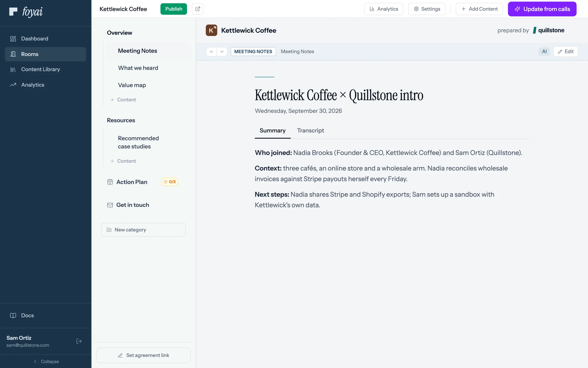The image size is (588, 368).
Task: Edit the Meeting Notes section
Action: 565,52
